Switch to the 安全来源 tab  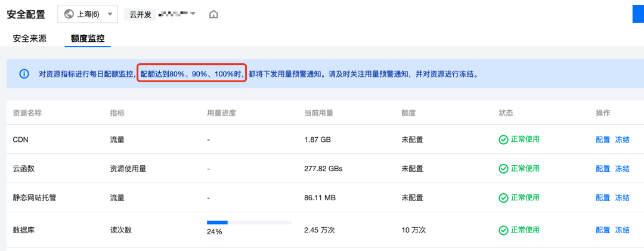point(30,39)
